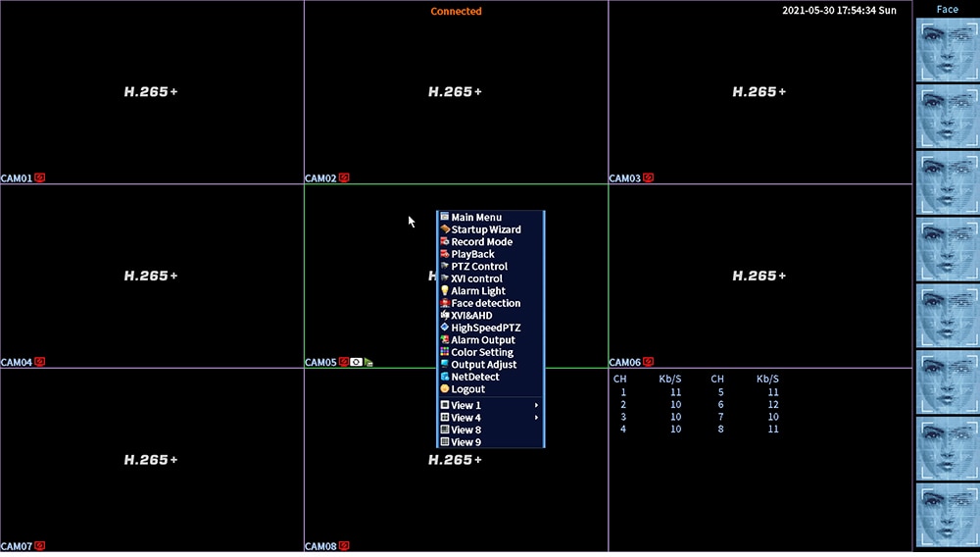Click the green icon beside CAM05 label
The image size is (980, 557).
tap(368, 363)
